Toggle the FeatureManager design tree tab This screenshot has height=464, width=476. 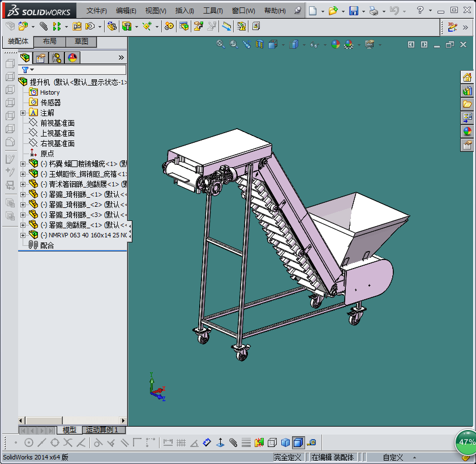point(25,57)
